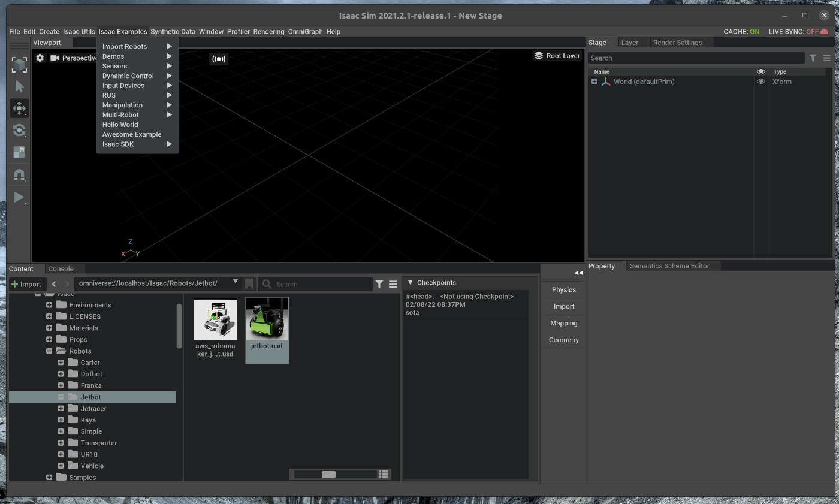Select World (defaultPrim) in Stage
This screenshot has width=839, height=504.
[644, 82]
